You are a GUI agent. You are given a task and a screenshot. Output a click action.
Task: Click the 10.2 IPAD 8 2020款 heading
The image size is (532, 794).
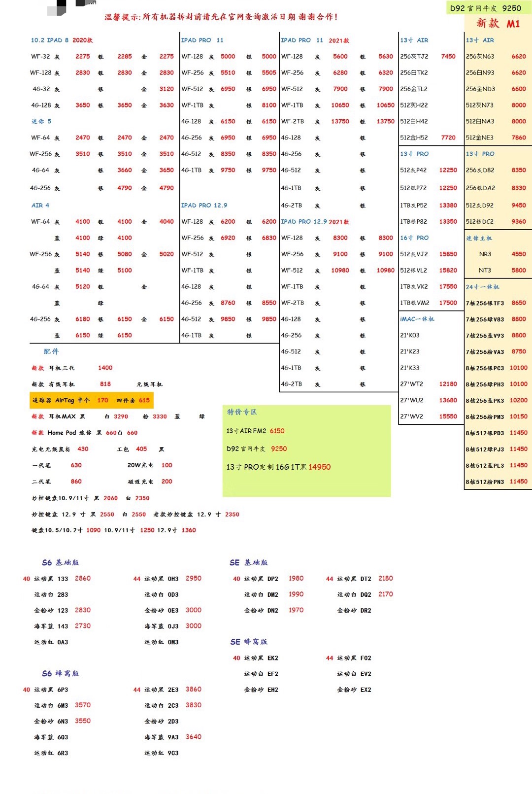click(x=62, y=40)
